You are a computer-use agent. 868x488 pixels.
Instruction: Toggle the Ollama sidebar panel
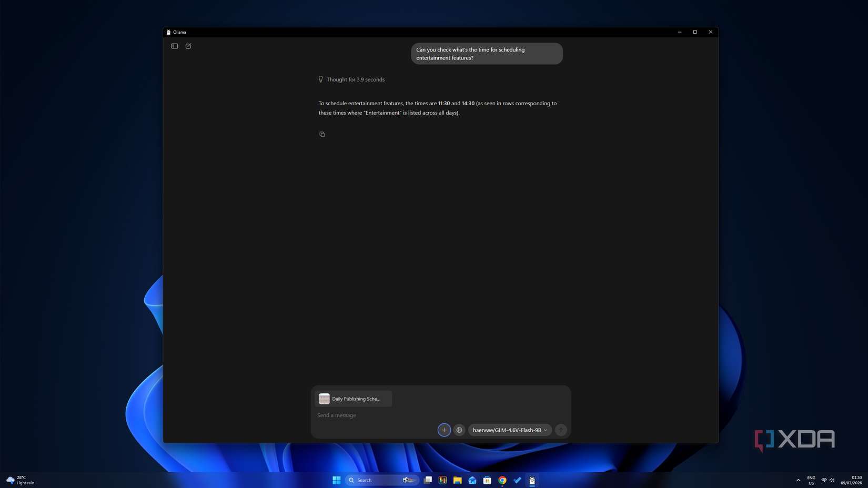click(x=175, y=46)
